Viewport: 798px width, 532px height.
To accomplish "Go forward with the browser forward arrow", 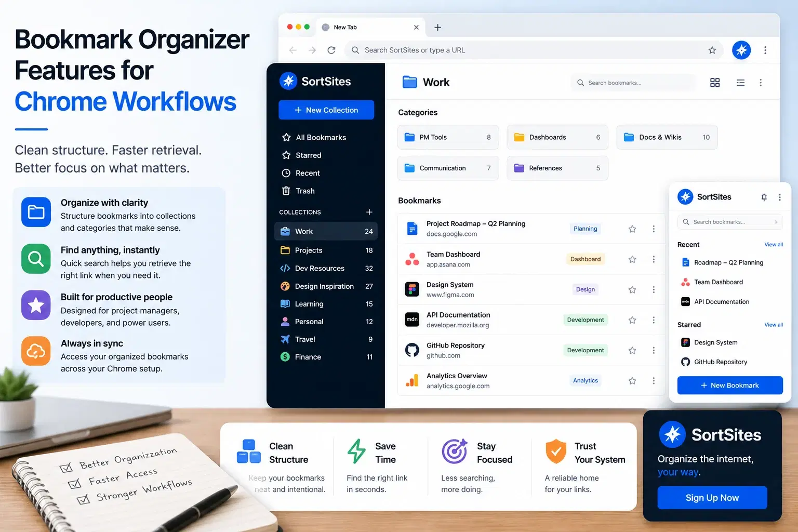I will point(312,50).
